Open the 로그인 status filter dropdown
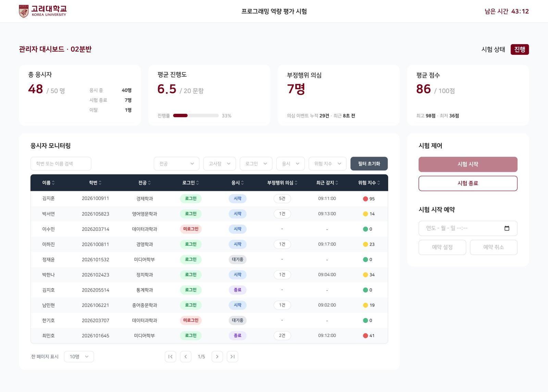 click(x=256, y=164)
